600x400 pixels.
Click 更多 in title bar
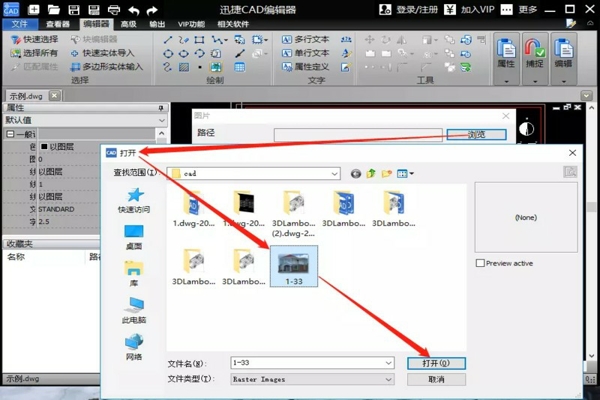[519, 10]
